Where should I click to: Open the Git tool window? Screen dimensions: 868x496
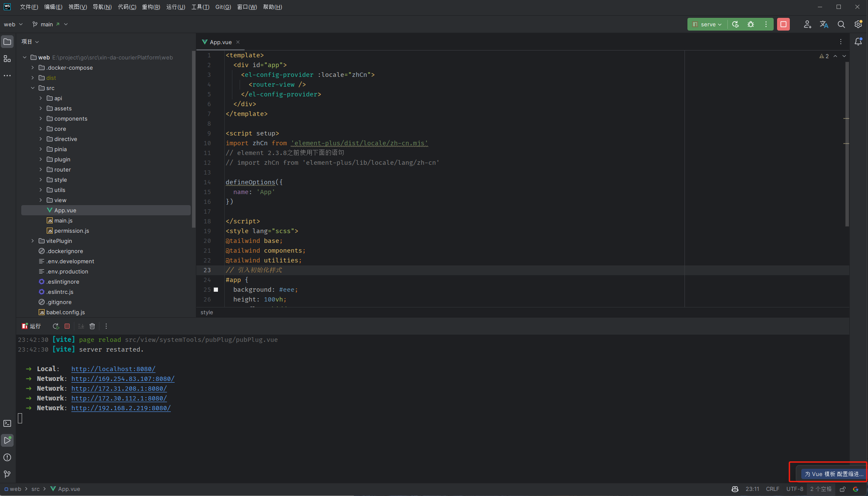(7, 474)
